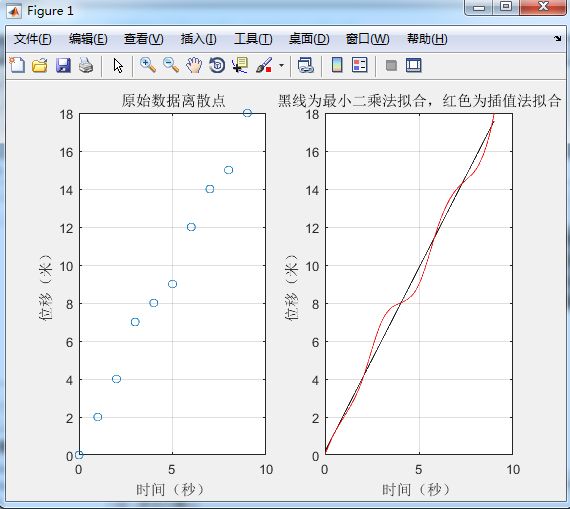Image resolution: width=570 pixels, height=509 pixels.
Task: Choose the Pan hand tool
Action: click(x=194, y=65)
